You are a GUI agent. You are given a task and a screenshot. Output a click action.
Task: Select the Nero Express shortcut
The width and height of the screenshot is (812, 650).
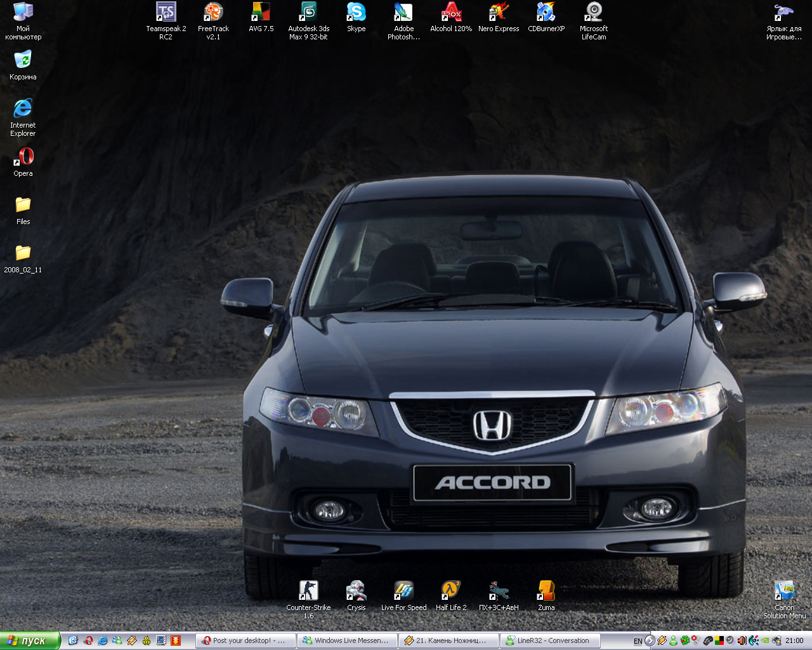[x=499, y=17]
